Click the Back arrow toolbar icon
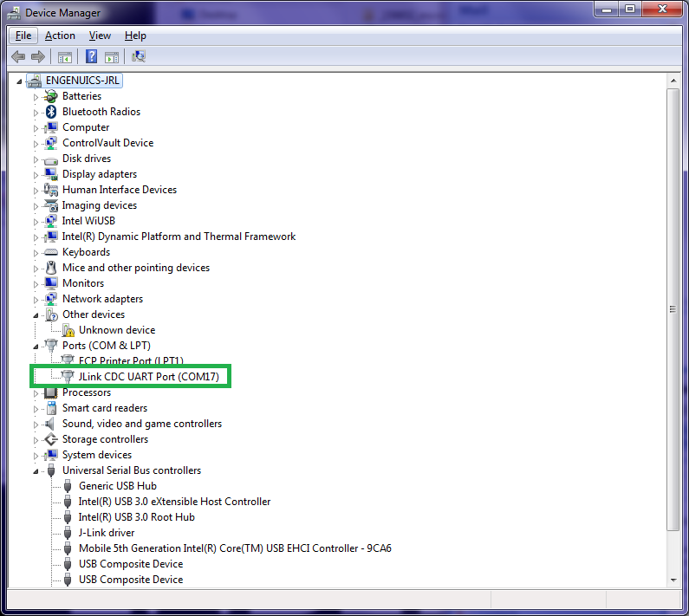The width and height of the screenshot is (689, 616). 18,56
